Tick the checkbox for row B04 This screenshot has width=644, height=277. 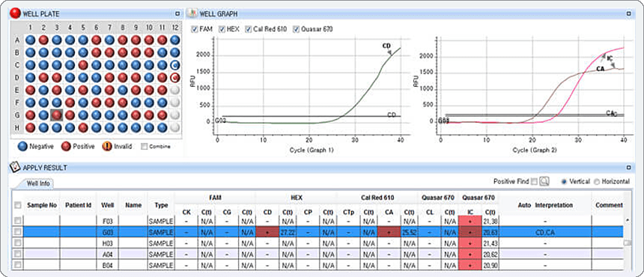pyautogui.click(x=17, y=265)
